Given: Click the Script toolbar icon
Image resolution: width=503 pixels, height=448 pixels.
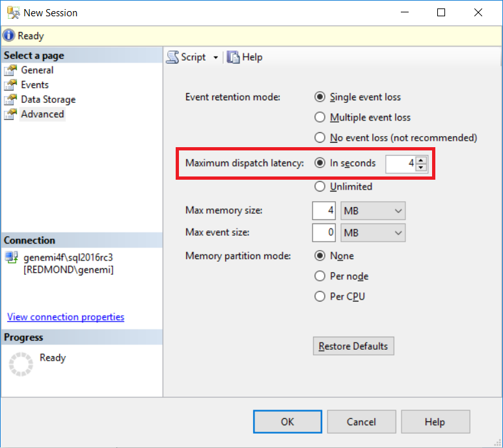Looking at the screenshot, I should point(172,57).
